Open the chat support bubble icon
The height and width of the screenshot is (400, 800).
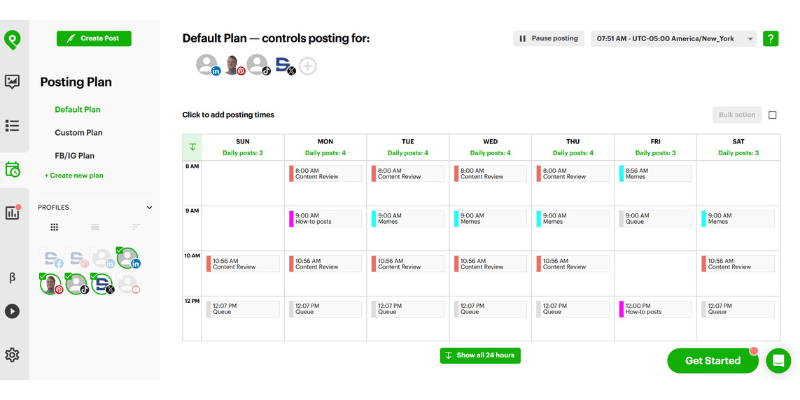pos(778,361)
